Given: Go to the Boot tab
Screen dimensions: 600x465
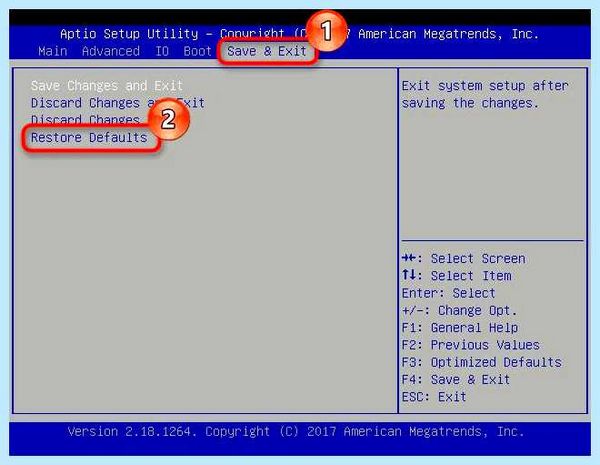Looking at the screenshot, I should point(197,51).
